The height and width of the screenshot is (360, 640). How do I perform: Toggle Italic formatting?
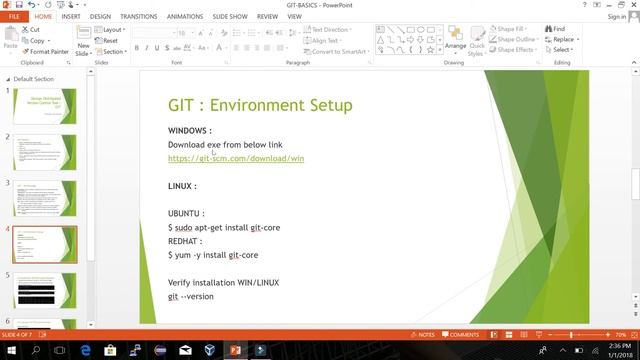coord(147,48)
